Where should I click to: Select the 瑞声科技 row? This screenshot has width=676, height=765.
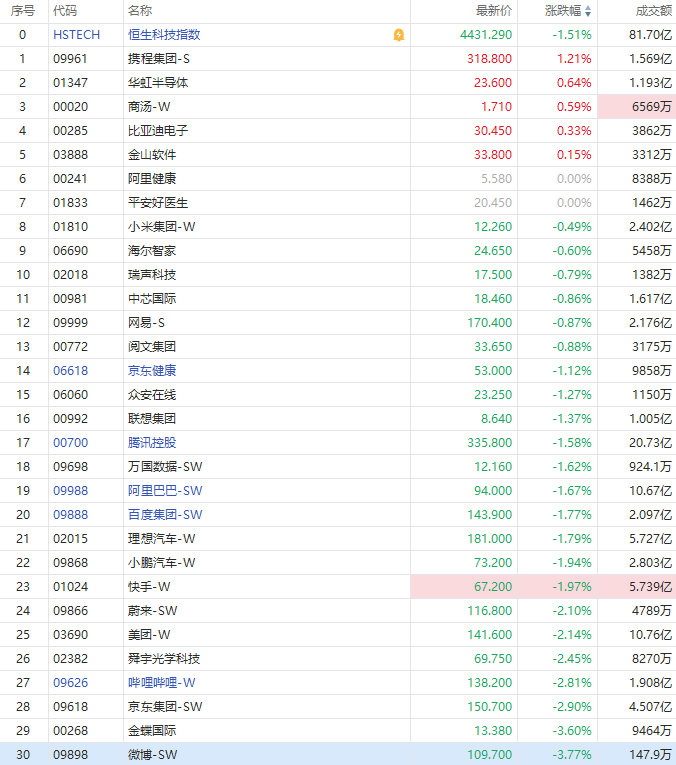click(x=338, y=275)
